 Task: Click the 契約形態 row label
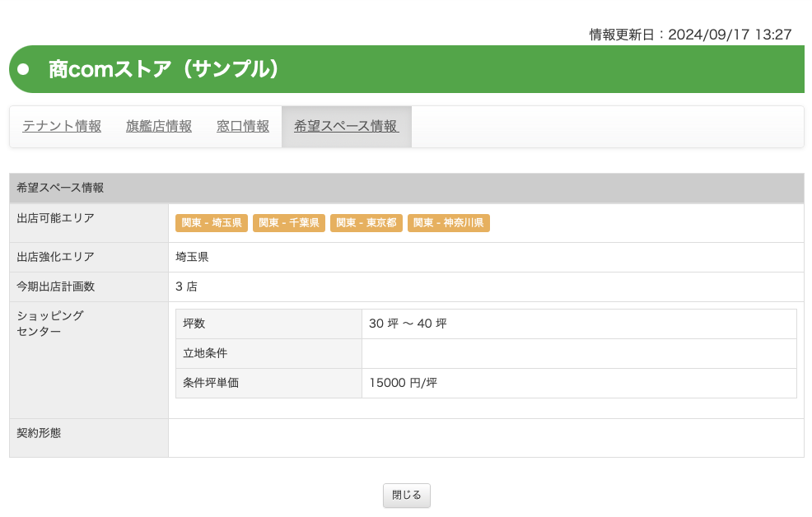(x=39, y=432)
